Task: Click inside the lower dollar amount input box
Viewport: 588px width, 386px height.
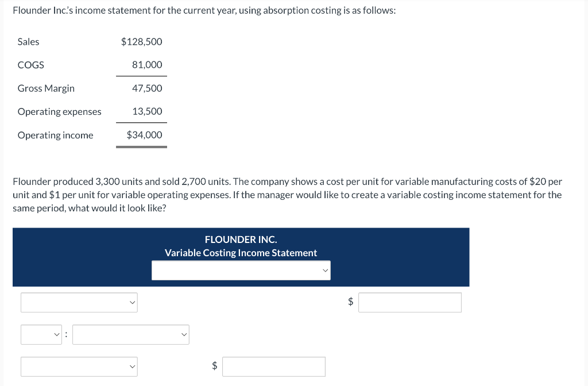Action: click(x=273, y=366)
